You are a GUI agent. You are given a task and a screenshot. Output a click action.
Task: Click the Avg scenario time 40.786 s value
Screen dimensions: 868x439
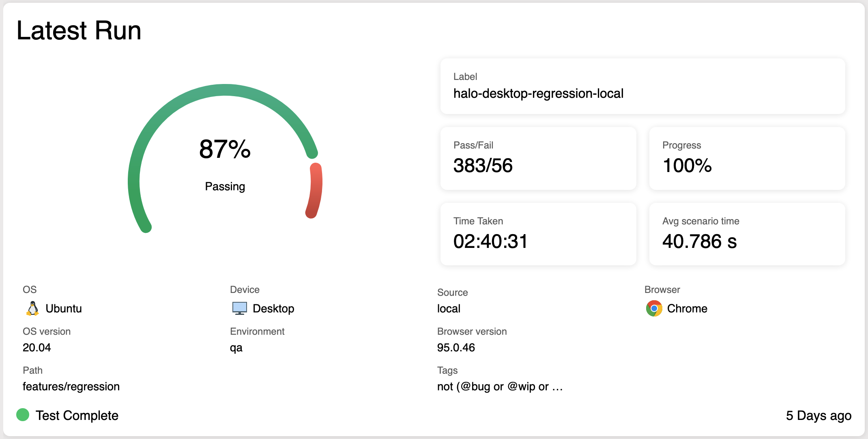(x=700, y=241)
